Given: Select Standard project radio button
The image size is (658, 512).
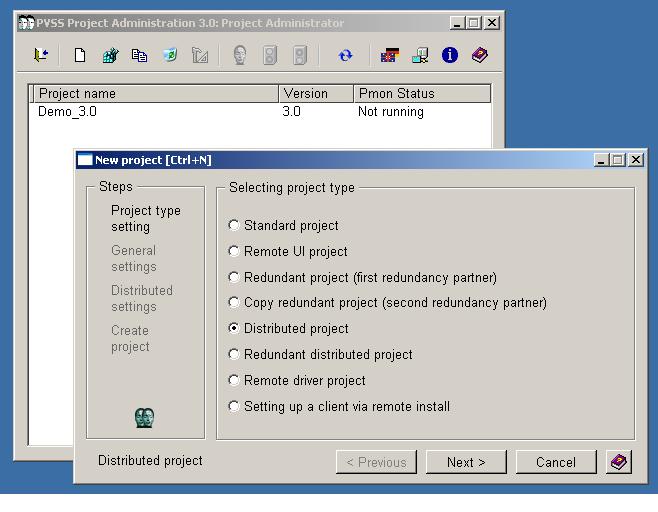Looking at the screenshot, I should (x=234, y=225).
